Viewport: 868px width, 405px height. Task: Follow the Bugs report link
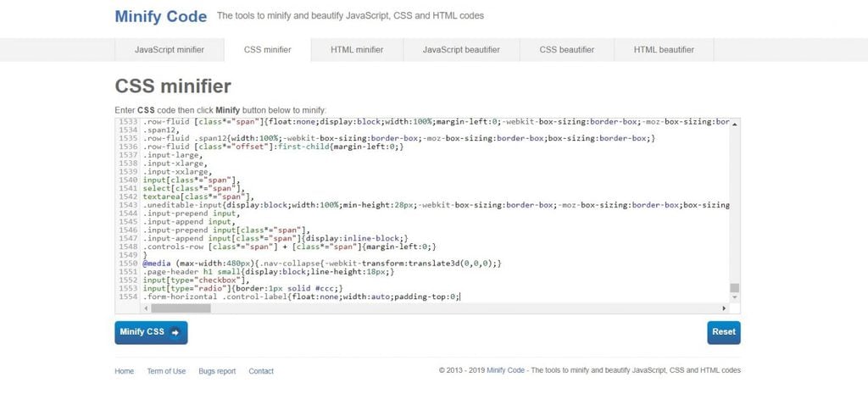tap(217, 371)
